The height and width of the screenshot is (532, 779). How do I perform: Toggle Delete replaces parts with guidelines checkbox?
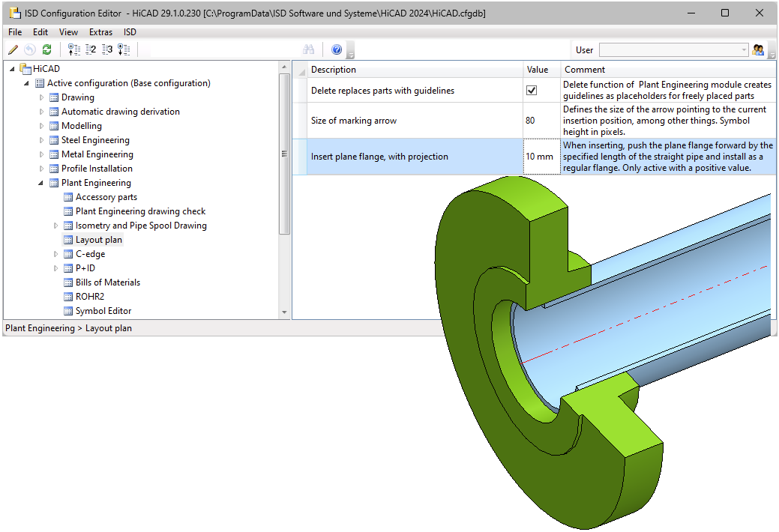pyautogui.click(x=532, y=91)
